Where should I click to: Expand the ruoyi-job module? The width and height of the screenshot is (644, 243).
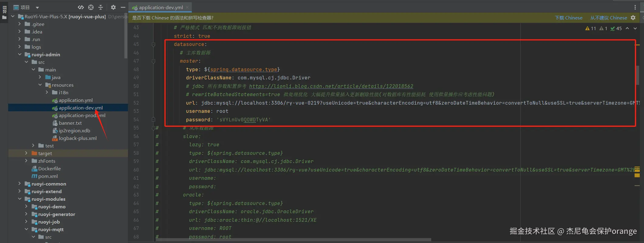click(26, 222)
